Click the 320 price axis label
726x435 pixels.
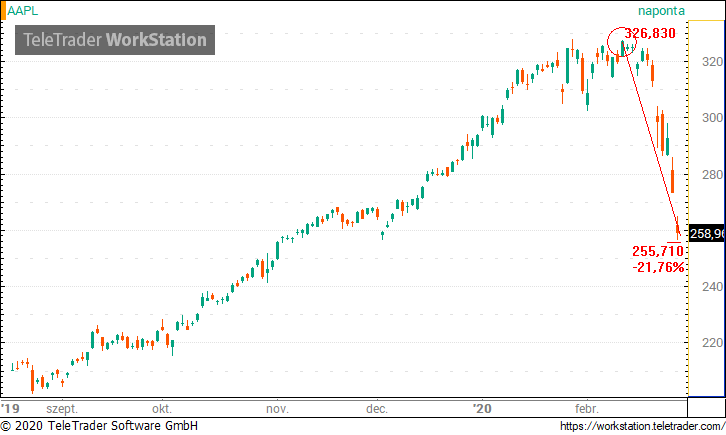click(x=712, y=62)
